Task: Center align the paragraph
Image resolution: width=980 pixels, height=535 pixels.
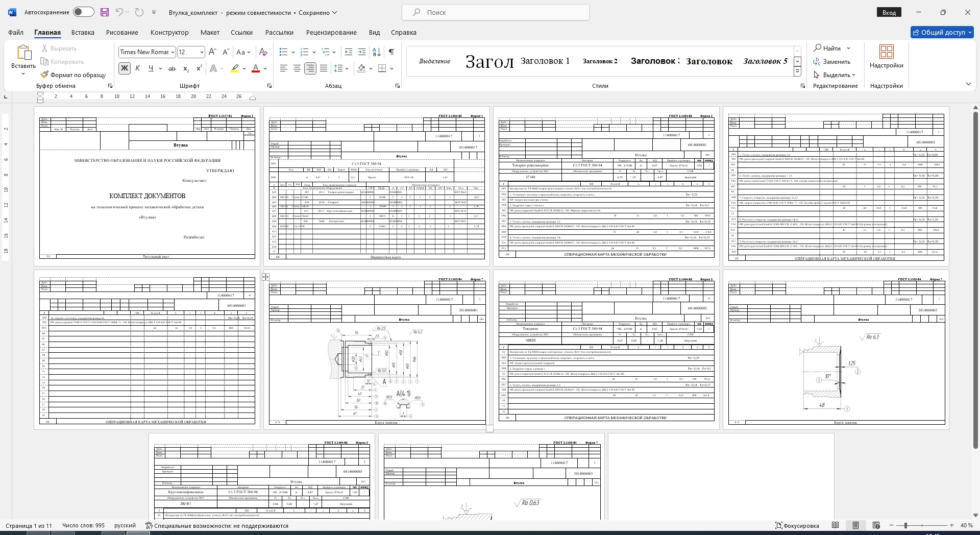Action: tap(297, 68)
